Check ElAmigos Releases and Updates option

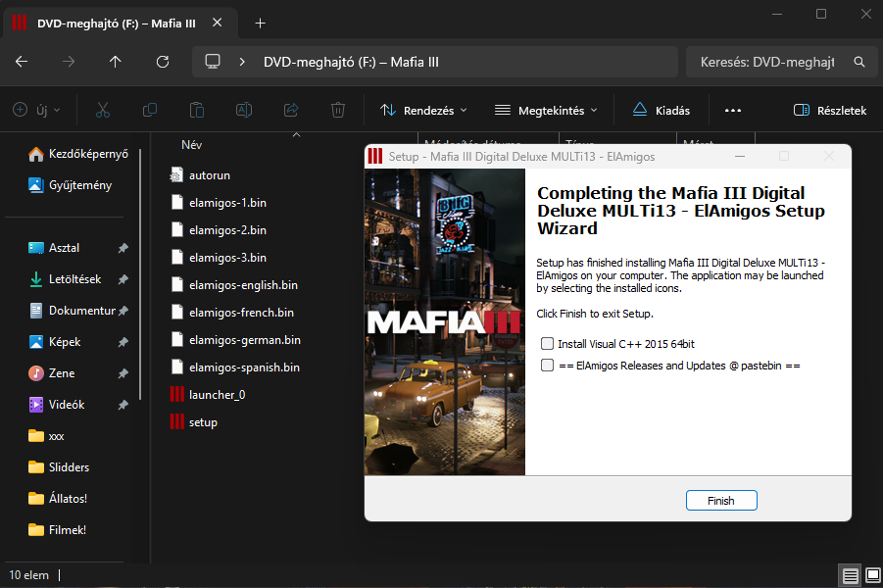click(547, 366)
